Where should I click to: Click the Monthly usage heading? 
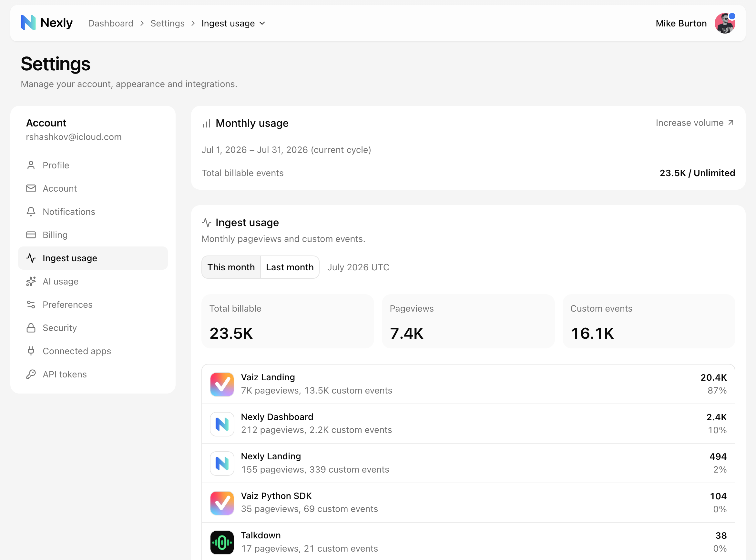tap(252, 123)
